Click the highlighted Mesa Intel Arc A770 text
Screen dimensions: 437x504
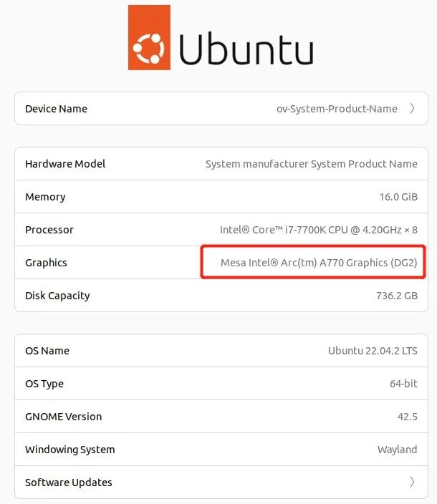point(319,263)
